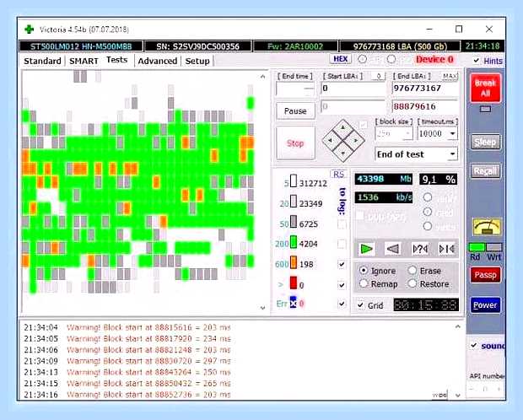Click the green play scan button
Screen dimensions: 523x420
pyautogui.click(x=366, y=249)
